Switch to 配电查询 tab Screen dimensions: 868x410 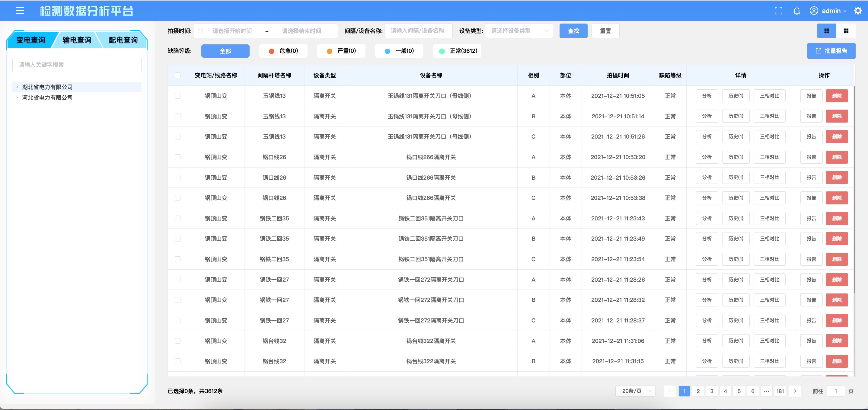point(123,40)
